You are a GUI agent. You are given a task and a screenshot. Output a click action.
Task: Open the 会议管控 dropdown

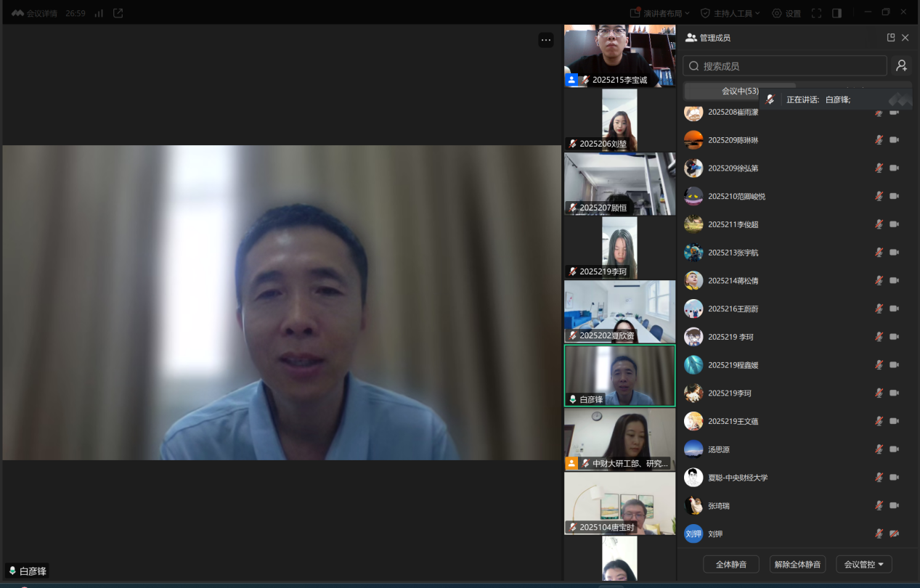(x=863, y=564)
